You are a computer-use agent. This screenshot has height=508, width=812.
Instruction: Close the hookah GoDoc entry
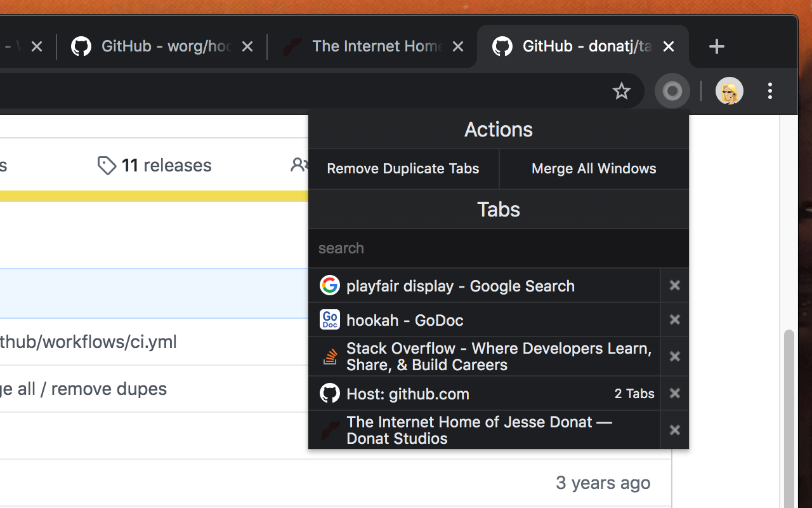[x=674, y=320]
